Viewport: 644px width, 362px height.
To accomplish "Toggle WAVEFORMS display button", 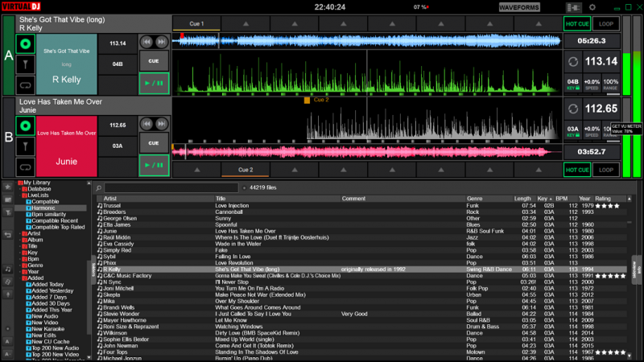I will click(x=519, y=7).
